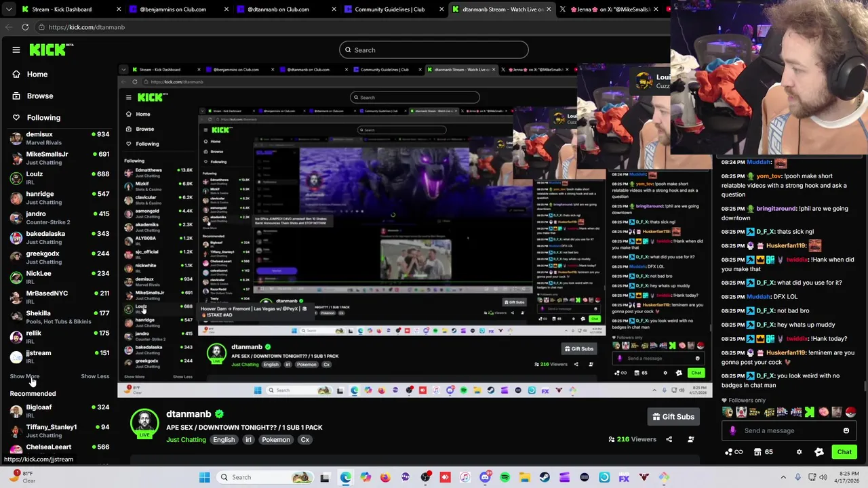Open Windows Start menu
Image resolution: width=868 pixels, height=488 pixels.
(204, 477)
